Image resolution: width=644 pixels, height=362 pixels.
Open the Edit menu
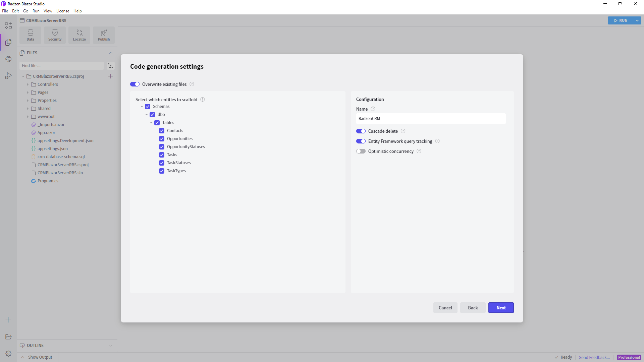click(15, 11)
